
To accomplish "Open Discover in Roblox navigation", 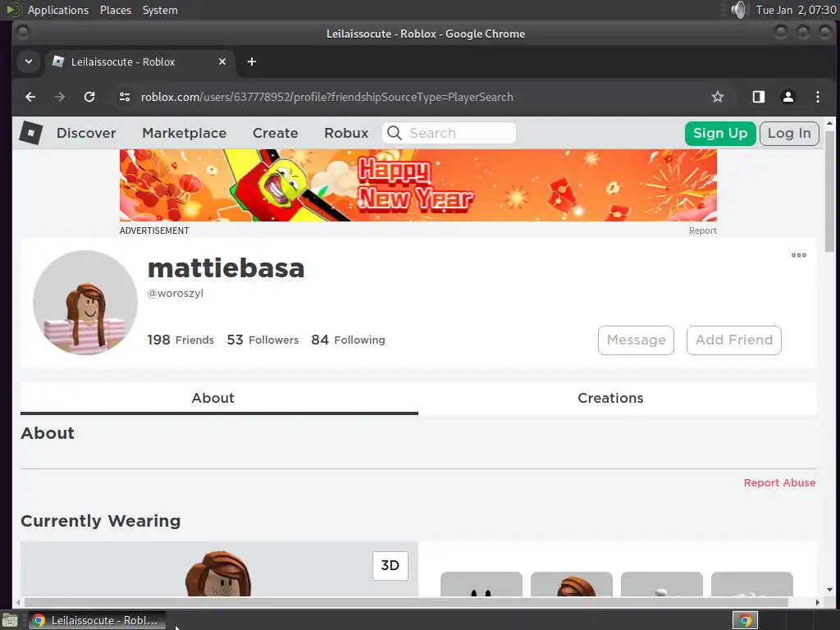I will click(86, 133).
